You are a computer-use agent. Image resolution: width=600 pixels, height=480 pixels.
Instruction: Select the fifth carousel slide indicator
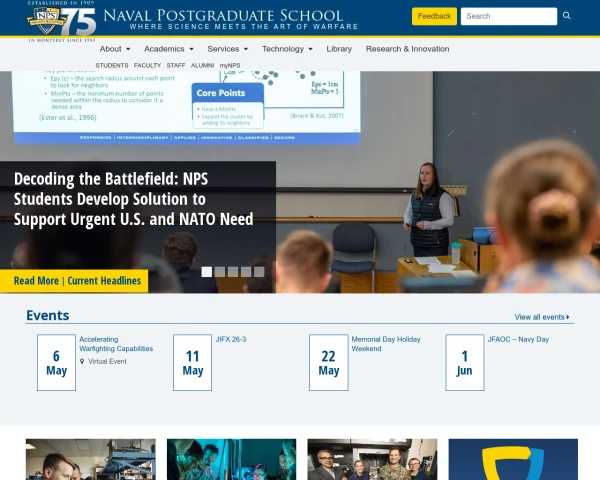tap(259, 272)
